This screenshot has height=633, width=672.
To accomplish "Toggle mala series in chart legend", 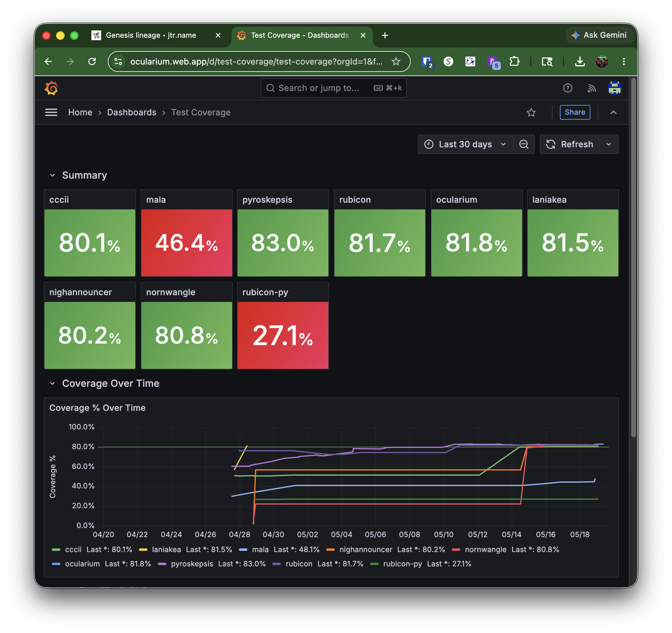I will 260,550.
